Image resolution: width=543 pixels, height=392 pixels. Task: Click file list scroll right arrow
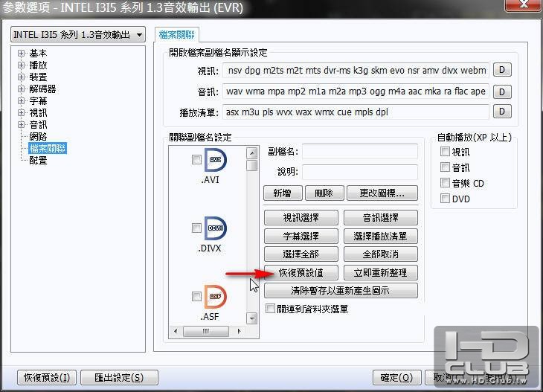[x=239, y=332]
